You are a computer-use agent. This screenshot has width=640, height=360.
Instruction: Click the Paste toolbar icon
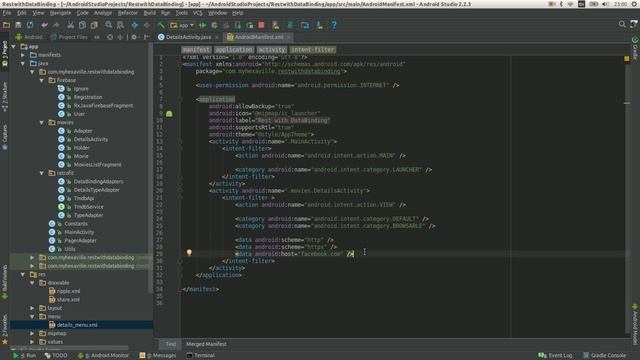tap(94, 25)
